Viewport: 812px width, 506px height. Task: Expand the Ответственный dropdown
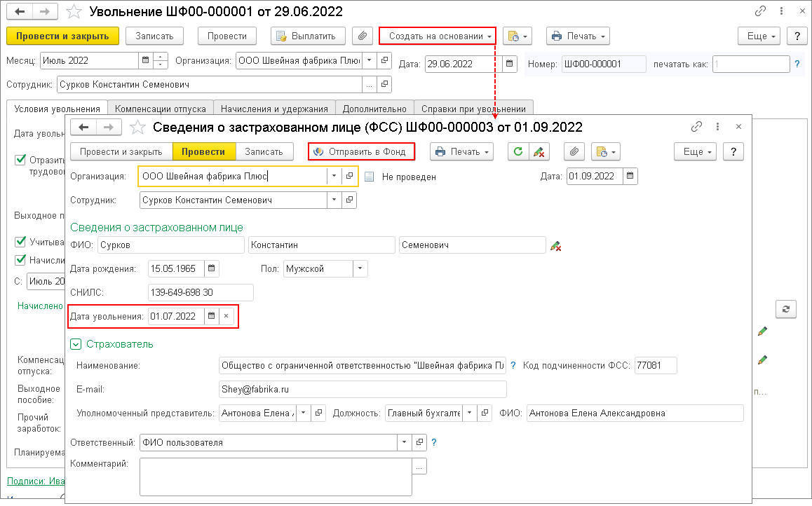[x=405, y=442]
